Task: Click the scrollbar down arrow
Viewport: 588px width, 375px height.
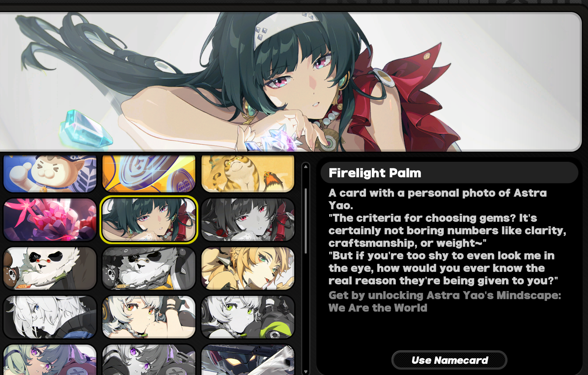Action: coord(306,372)
